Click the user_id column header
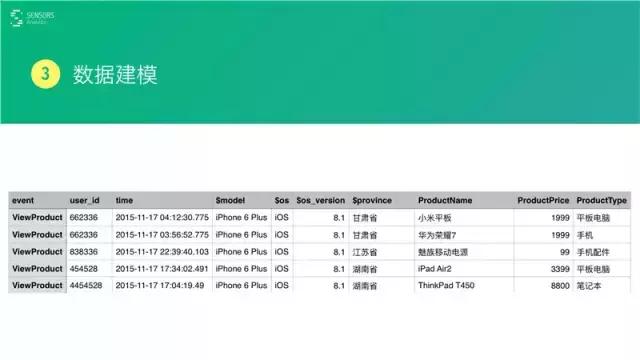The width and height of the screenshot is (640, 360). [84, 200]
